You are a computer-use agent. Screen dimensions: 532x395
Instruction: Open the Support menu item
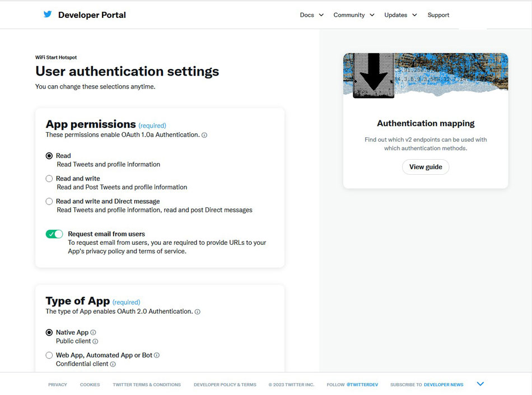438,15
